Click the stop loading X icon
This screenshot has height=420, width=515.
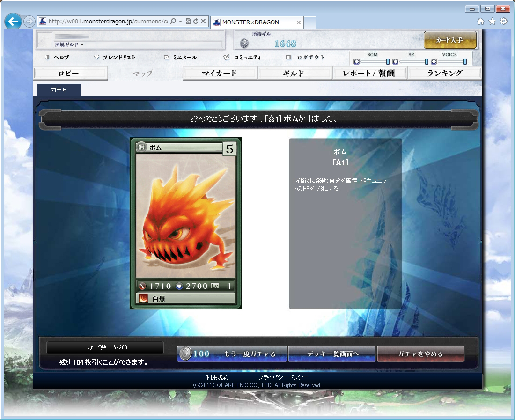tap(203, 21)
